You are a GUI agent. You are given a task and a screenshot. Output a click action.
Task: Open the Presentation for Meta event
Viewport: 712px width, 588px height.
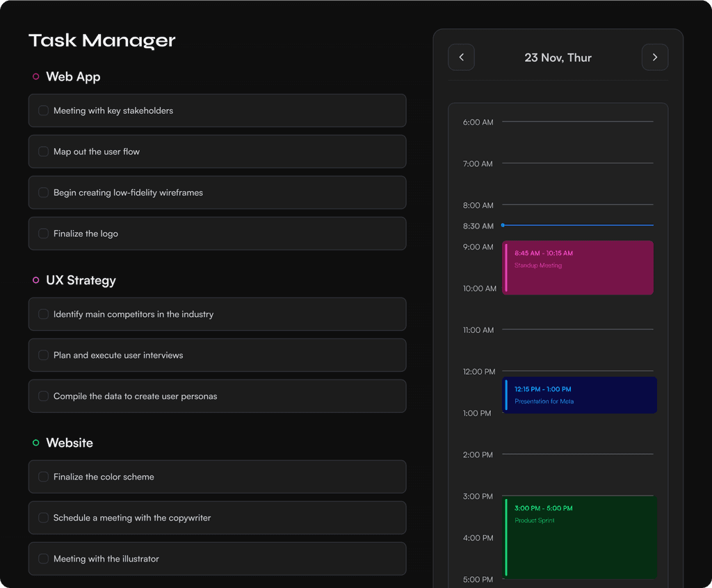click(578, 395)
